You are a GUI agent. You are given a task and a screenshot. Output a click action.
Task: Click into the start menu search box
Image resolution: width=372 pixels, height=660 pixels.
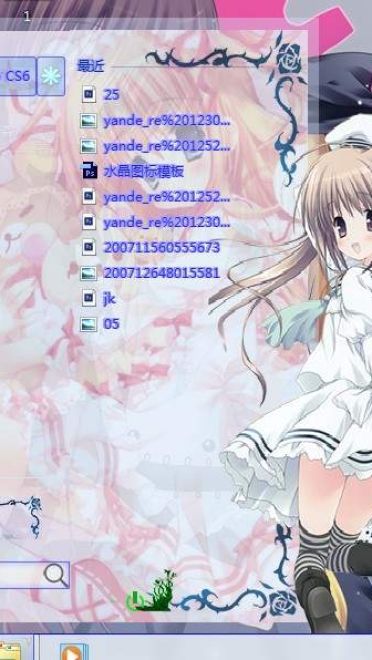click(x=34, y=575)
